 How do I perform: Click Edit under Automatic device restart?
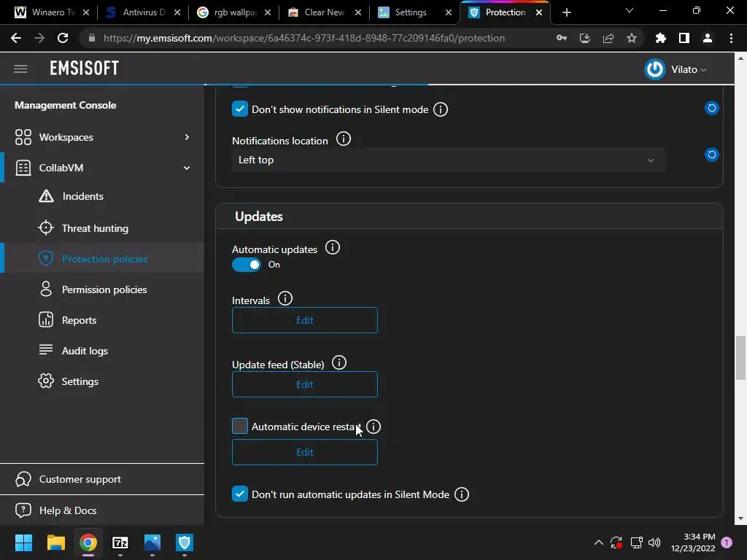coord(305,452)
